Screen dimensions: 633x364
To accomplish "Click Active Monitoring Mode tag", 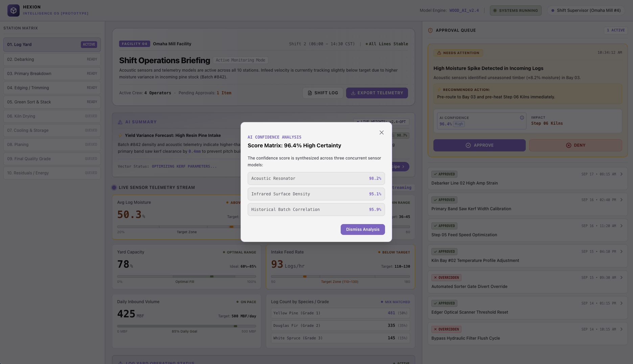I will pos(240,60).
